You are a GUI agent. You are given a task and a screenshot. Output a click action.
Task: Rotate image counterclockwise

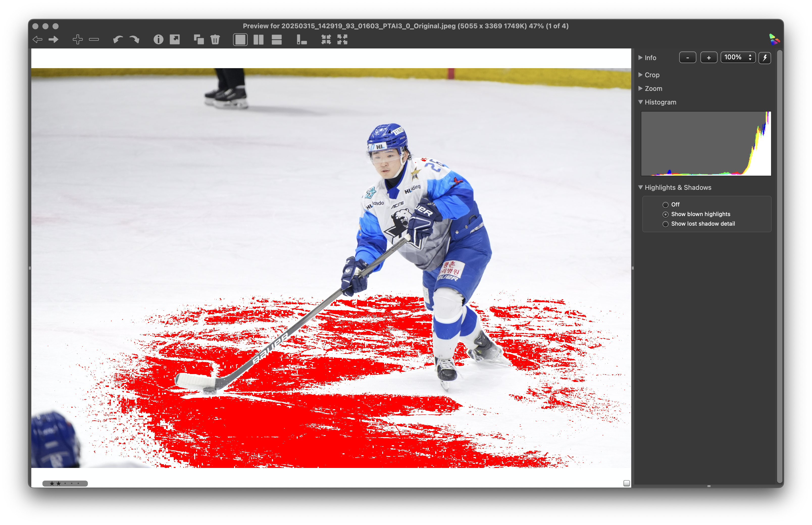(117, 40)
